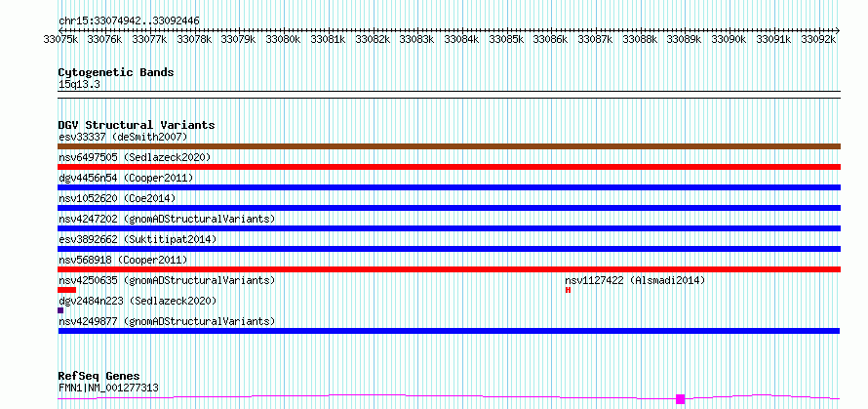Open the nsv6497505 (Sedlazeck2020) label
The image size is (868, 409).
point(135,157)
